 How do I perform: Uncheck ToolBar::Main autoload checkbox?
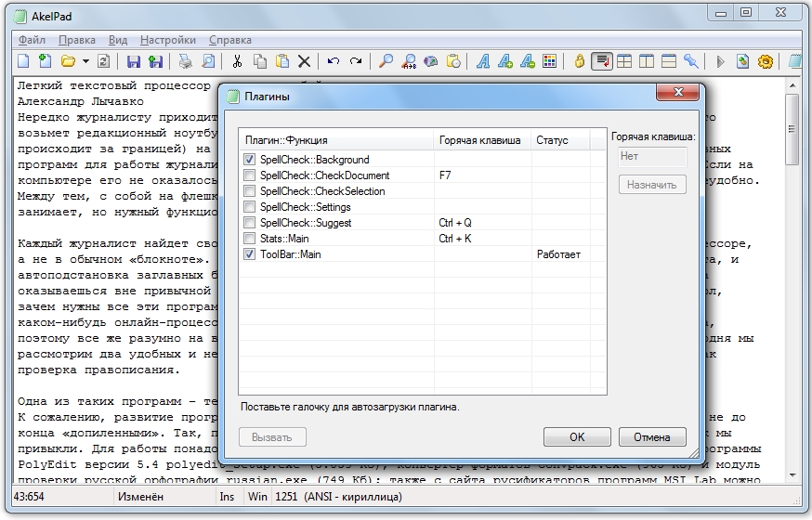[x=249, y=254]
